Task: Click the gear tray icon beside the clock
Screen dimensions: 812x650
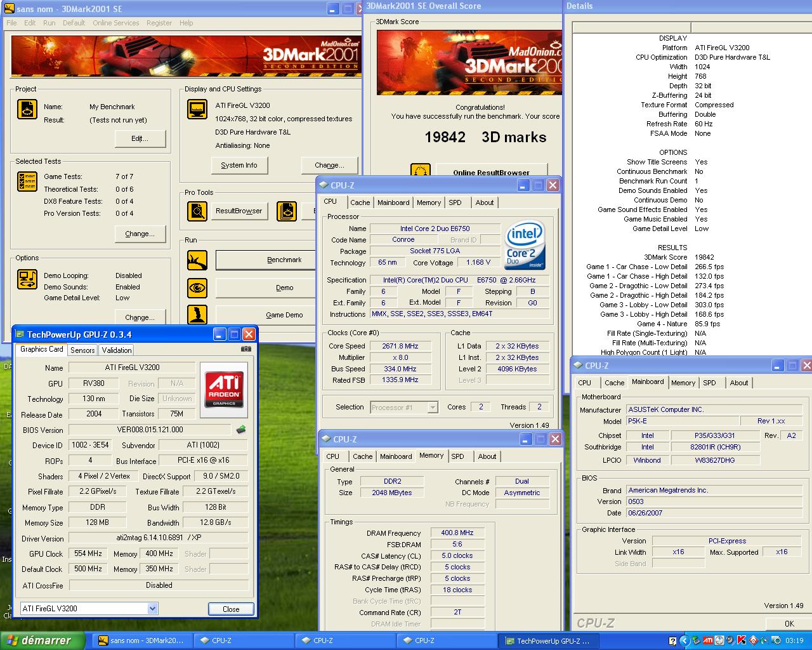Action: (x=776, y=640)
